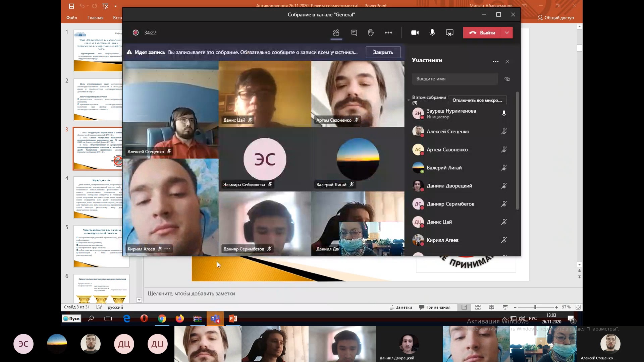This screenshot has width=644, height=362.
Task: Start slideshow from beginning quick access icon
Action: (x=105, y=6)
